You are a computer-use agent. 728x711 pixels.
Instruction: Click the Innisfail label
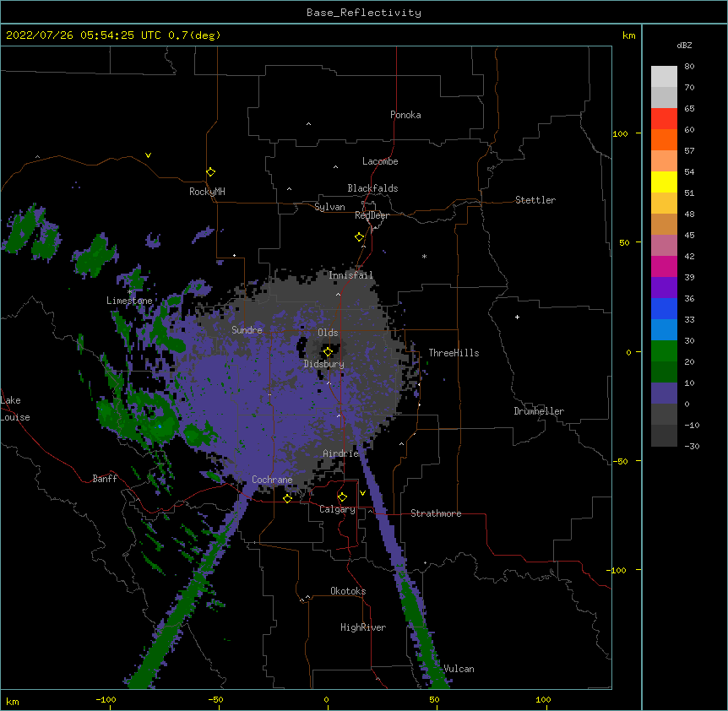pos(351,275)
